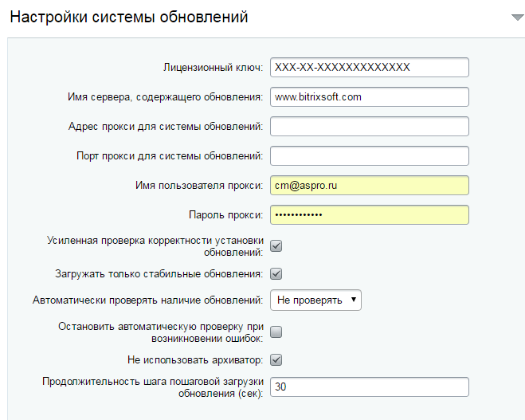
Task: Click the Пароль прокси label text
Action: tap(226, 214)
